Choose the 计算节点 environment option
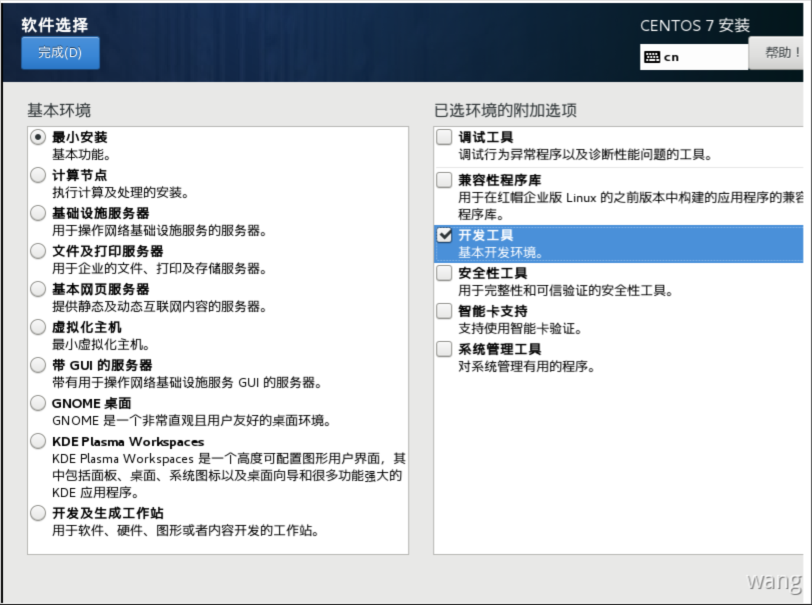This screenshot has height=605, width=812. tap(38, 175)
